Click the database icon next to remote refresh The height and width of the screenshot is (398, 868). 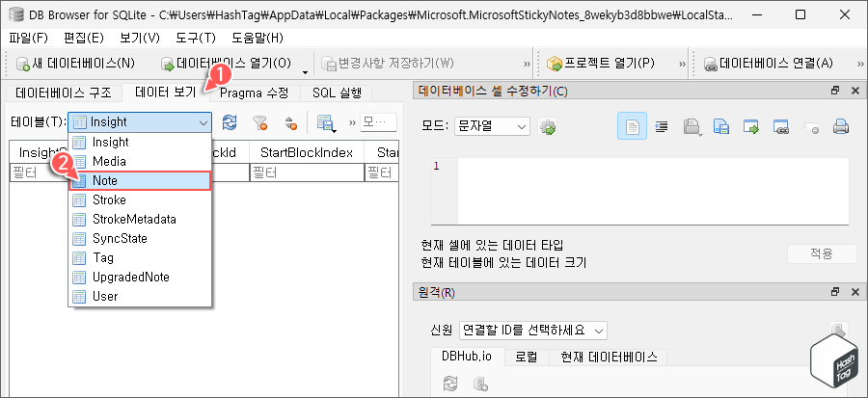tap(478, 383)
